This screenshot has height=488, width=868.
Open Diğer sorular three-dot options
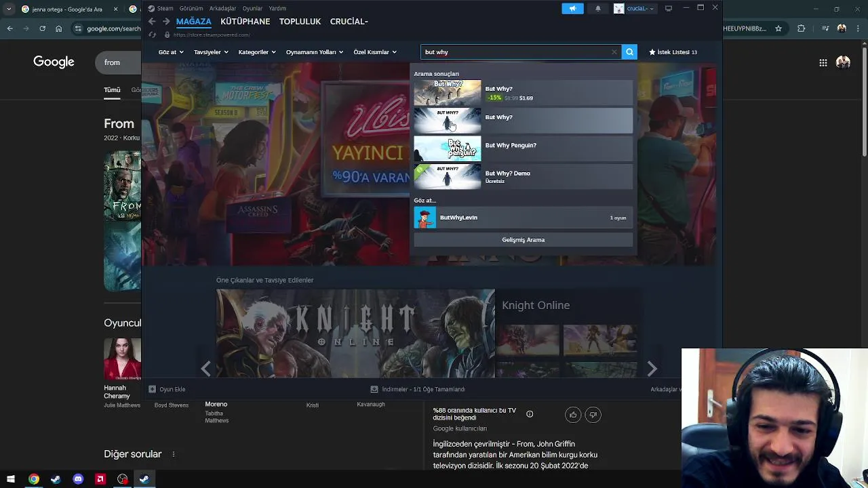(x=174, y=454)
